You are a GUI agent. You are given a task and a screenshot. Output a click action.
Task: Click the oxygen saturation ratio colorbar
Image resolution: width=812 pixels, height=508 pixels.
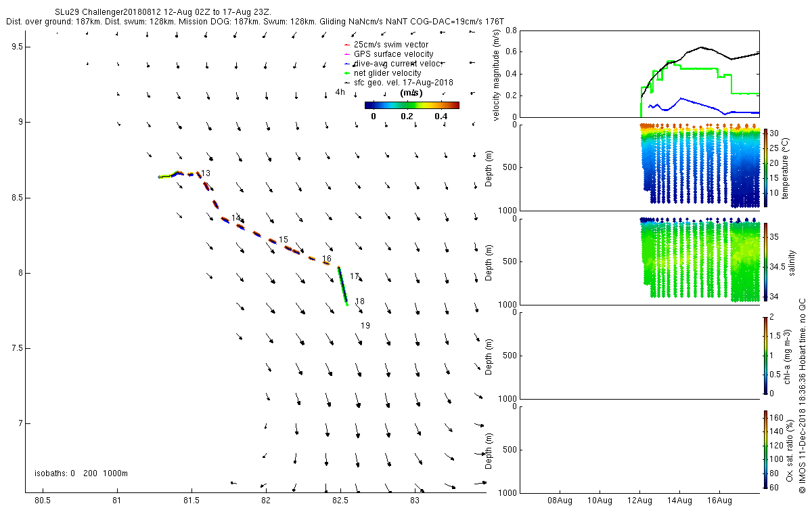point(765,450)
